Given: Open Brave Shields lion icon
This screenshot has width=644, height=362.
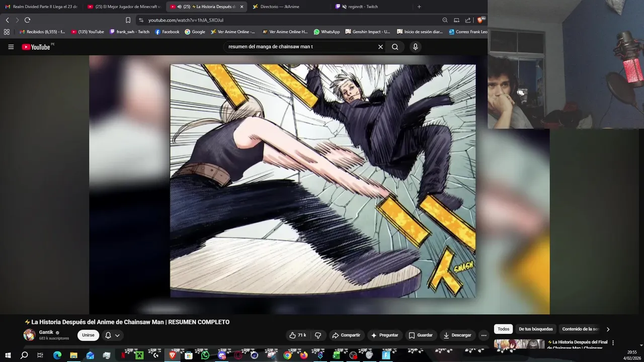Looking at the screenshot, I should tap(480, 20).
